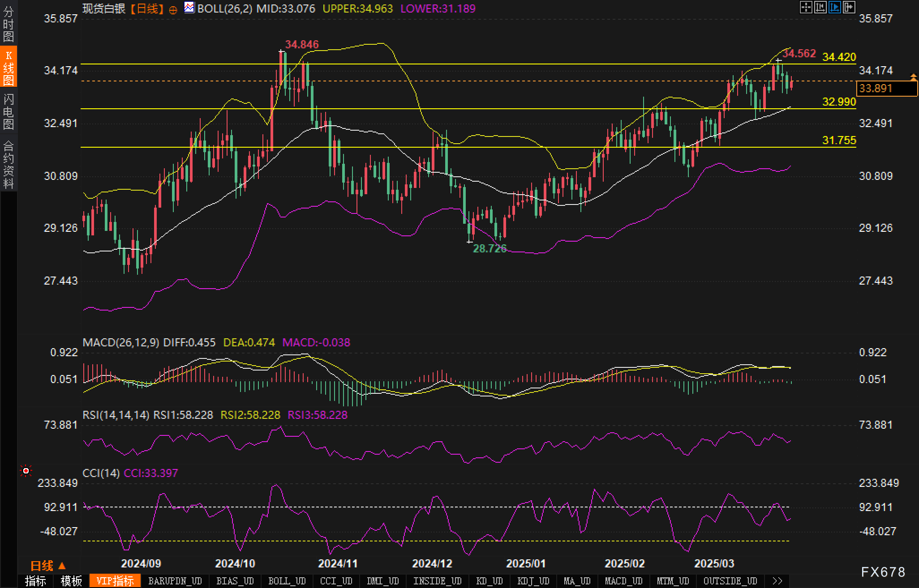
Task: Select the MACD_UD indicator button
Action: tap(623, 581)
